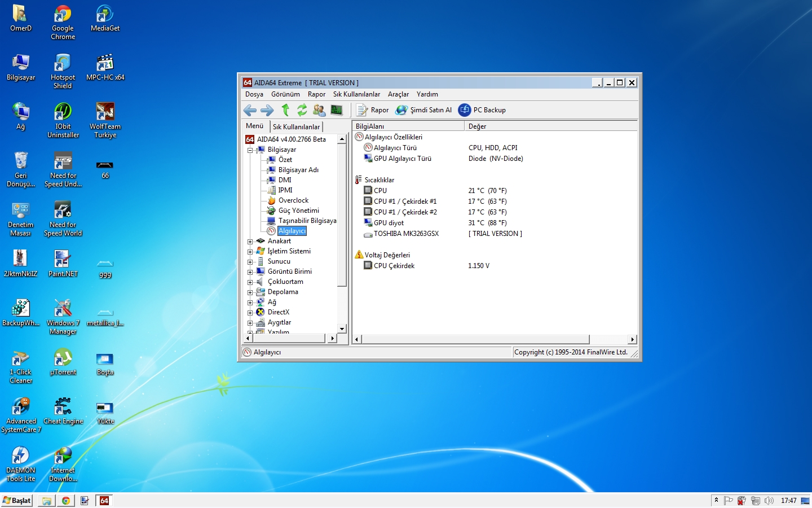Collapse the Bilgisayar tree node

tap(250, 150)
